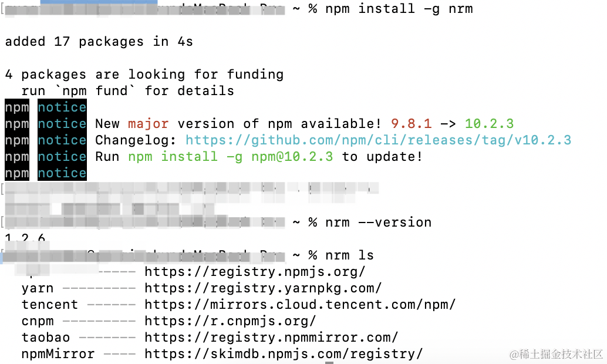Click the 'nrm ls' command
Screen dimensions: 607x364
349,255
